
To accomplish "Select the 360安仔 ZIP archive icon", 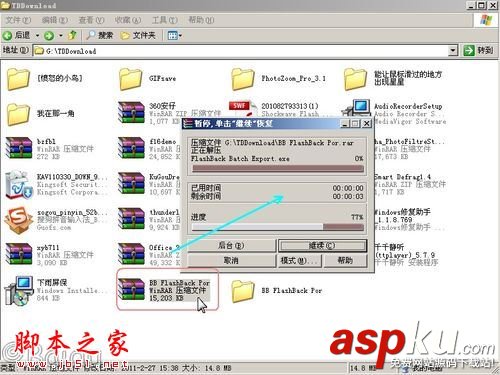I will click(x=131, y=113).
